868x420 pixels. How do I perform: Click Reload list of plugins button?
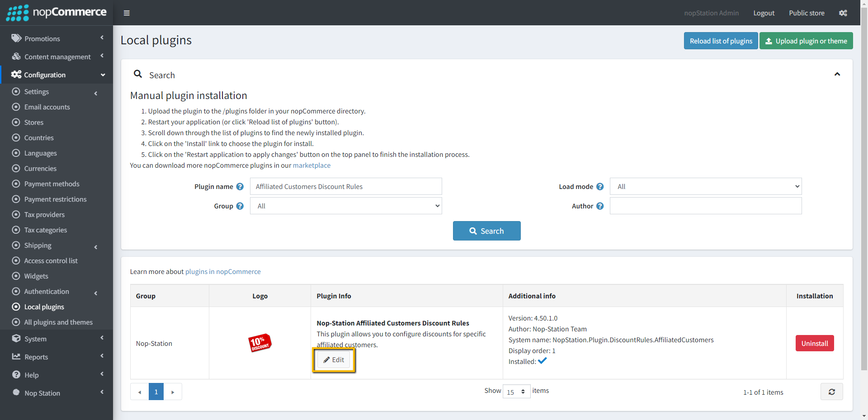tap(721, 41)
